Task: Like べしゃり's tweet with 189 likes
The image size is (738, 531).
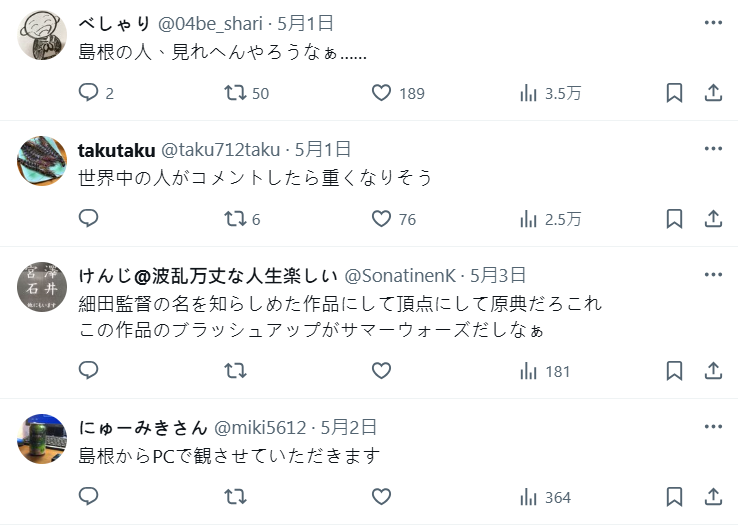Action: 381,93
